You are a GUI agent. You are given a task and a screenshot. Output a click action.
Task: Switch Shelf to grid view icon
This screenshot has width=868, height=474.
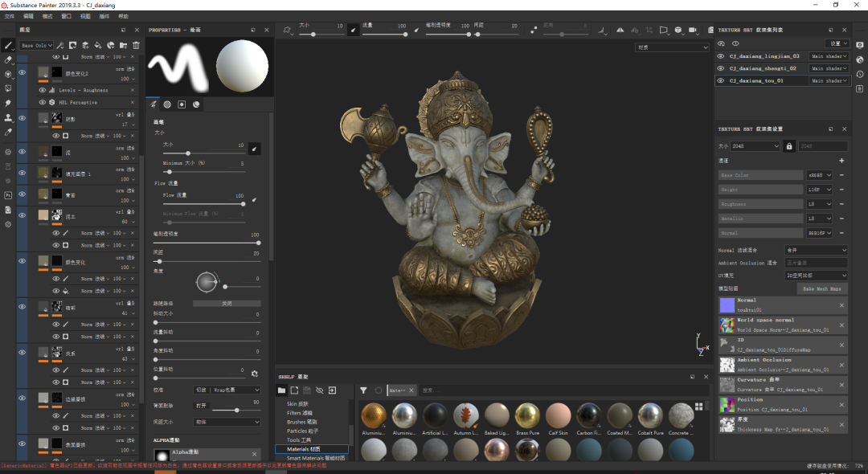(698, 407)
